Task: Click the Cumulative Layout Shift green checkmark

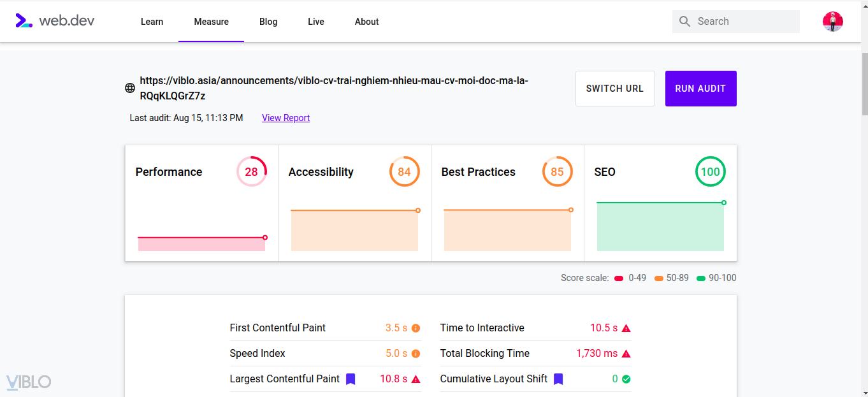Action: 626,379
